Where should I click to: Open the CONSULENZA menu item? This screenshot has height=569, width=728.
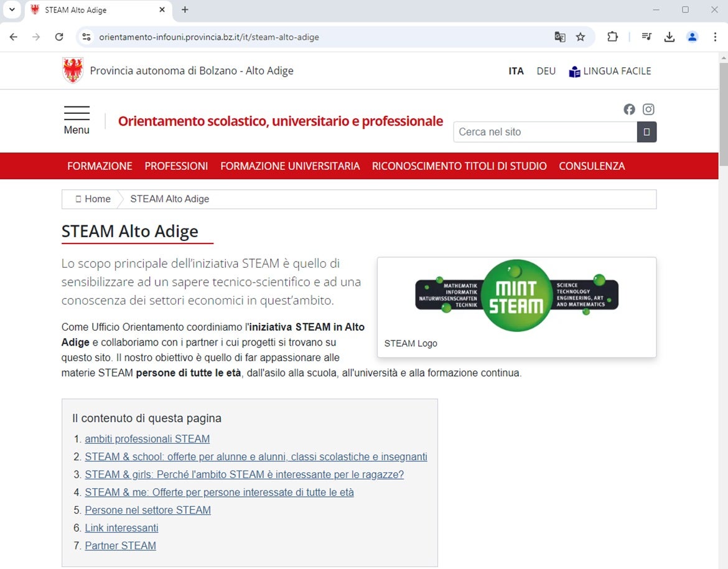coord(592,166)
